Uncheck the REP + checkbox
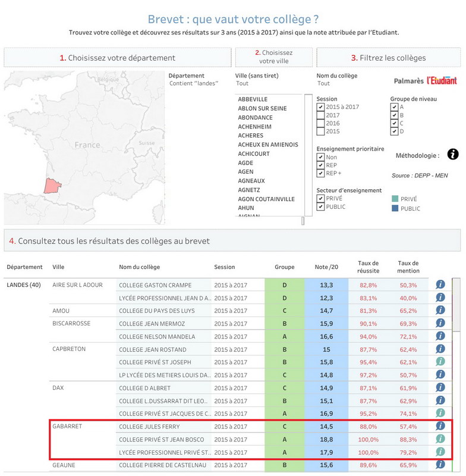This screenshot has height=476, width=466. click(320, 173)
